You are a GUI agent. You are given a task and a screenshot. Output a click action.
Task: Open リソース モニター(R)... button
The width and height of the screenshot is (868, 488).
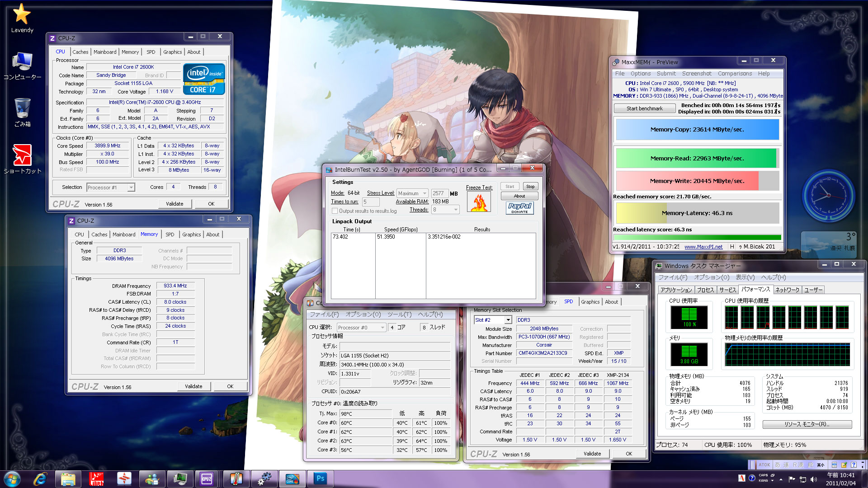point(807,424)
